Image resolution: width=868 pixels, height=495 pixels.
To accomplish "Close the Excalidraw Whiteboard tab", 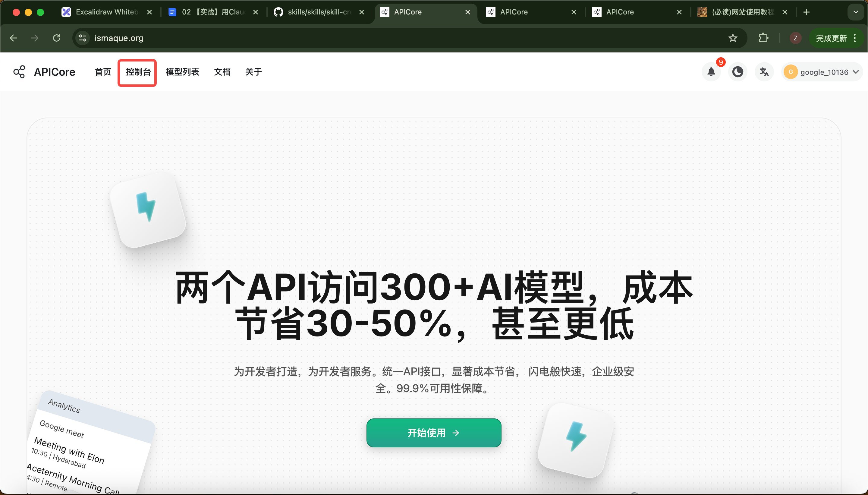I will pos(149,12).
